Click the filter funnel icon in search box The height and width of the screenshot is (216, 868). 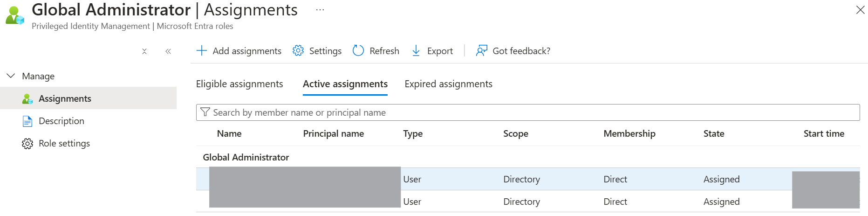coord(205,112)
